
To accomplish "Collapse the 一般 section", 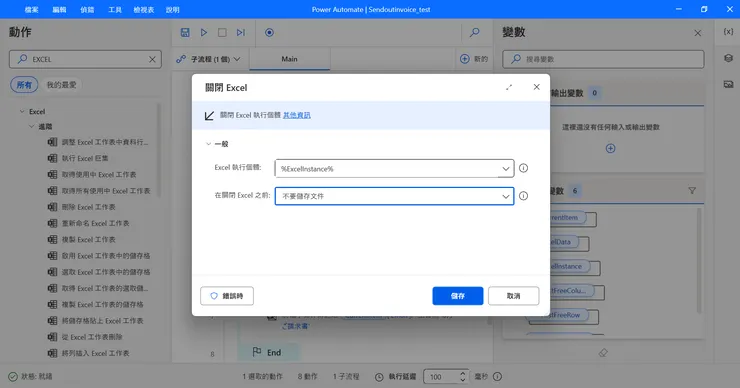I will pos(209,144).
